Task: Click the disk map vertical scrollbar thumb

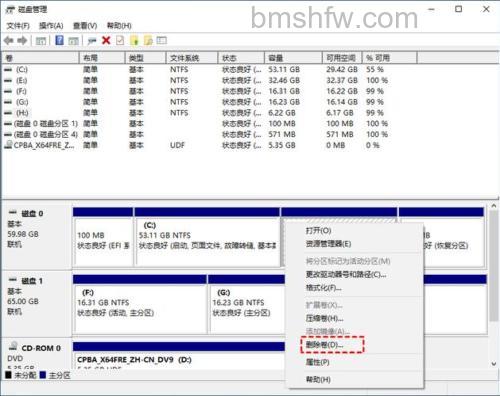Action: coord(494,266)
